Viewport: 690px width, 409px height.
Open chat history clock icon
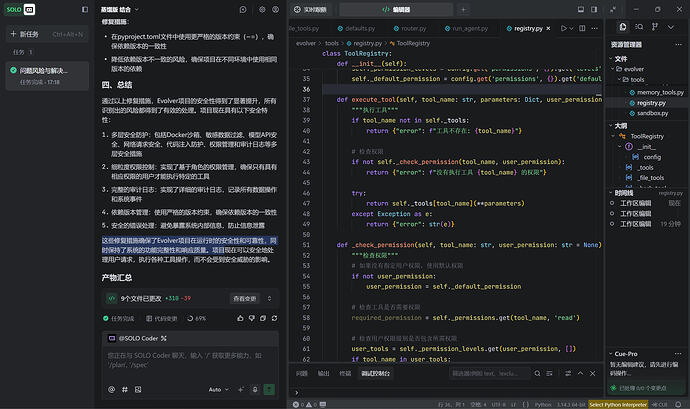(243, 9)
